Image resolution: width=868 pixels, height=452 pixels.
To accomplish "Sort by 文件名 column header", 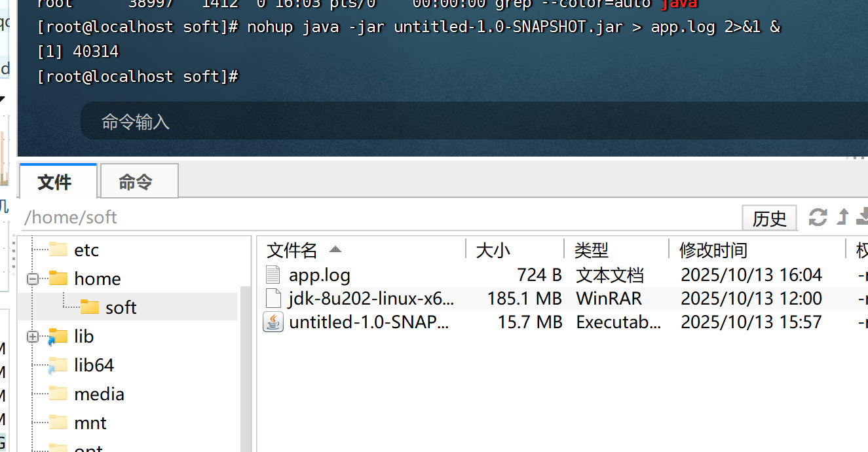I will [x=362, y=250].
